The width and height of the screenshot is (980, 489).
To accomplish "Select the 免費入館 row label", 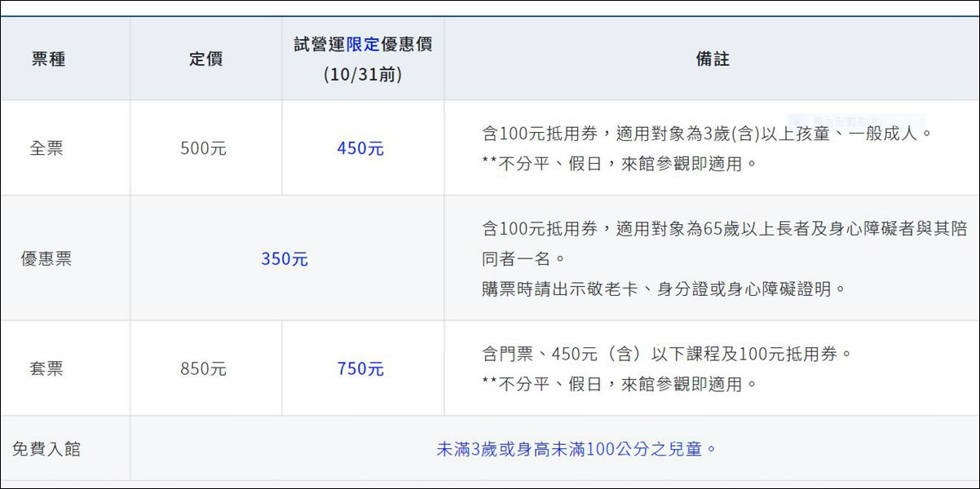I will coord(46,449).
